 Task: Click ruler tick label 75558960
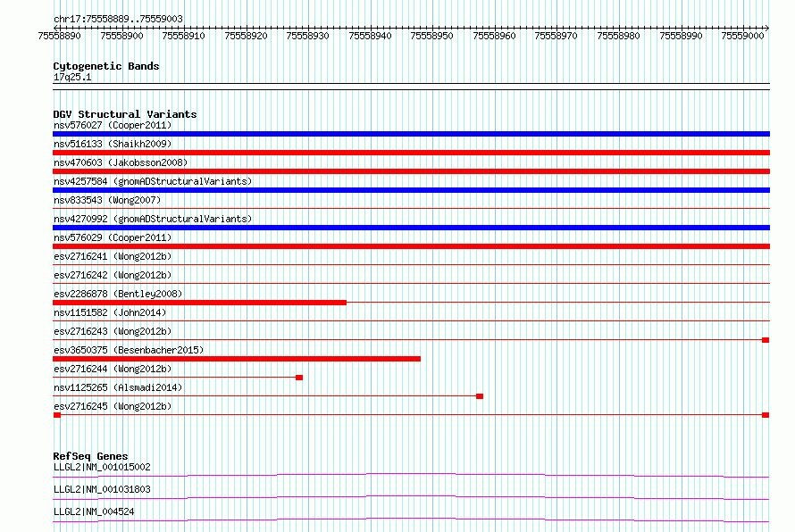click(x=494, y=36)
